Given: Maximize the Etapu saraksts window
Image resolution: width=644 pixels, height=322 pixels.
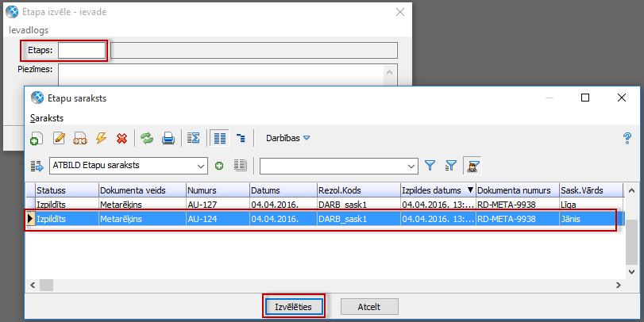Looking at the screenshot, I should [x=585, y=98].
